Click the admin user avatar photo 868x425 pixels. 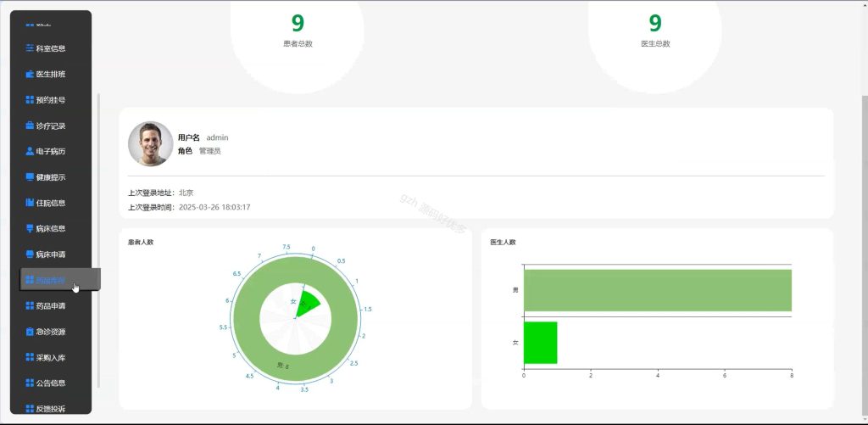(151, 144)
